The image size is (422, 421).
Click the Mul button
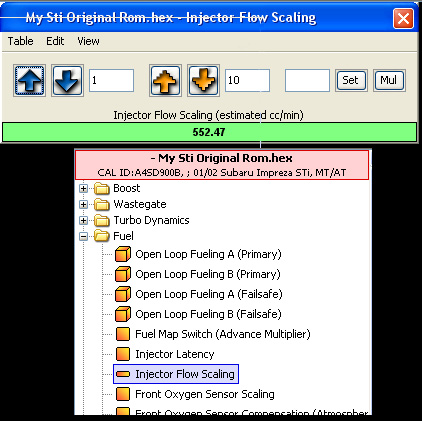[x=389, y=80]
